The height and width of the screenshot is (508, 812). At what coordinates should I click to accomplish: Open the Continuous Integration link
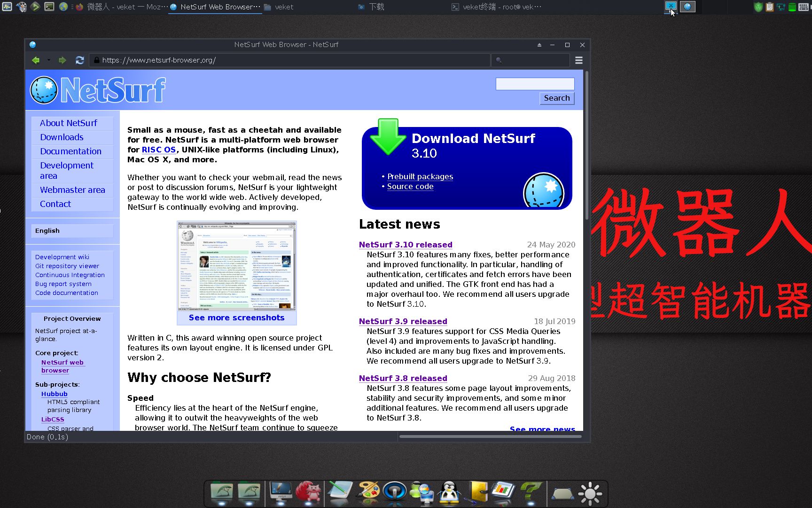(x=70, y=275)
